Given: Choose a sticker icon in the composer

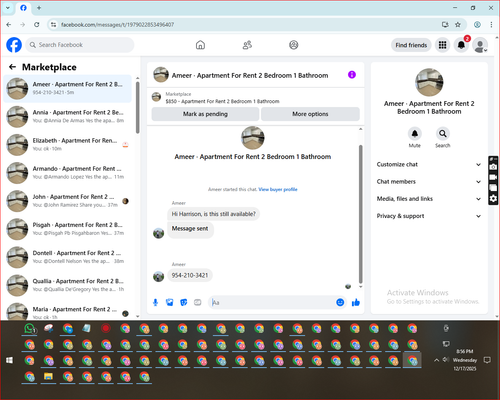Looking at the screenshot, I should tap(184, 302).
